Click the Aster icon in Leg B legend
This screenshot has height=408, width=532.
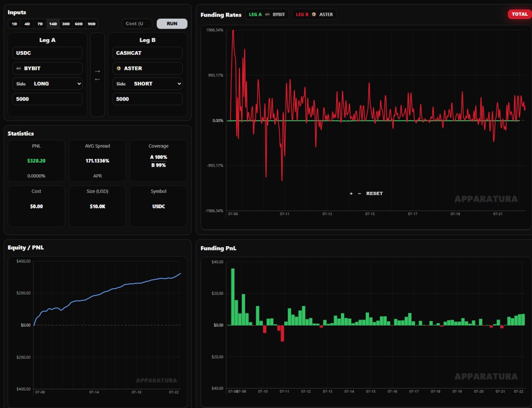(314, 14)
